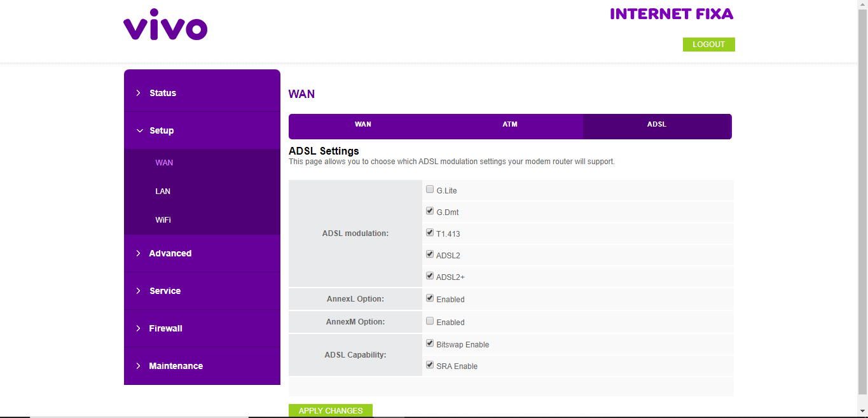Click the AnnexL Option label
Screen dimensions: 868x418
click(355, 299)
